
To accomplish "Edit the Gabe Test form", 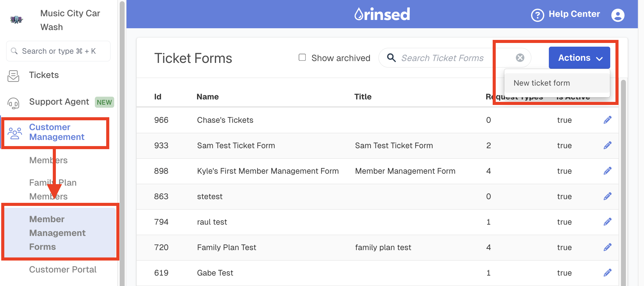I will click(x=607, y=273).
